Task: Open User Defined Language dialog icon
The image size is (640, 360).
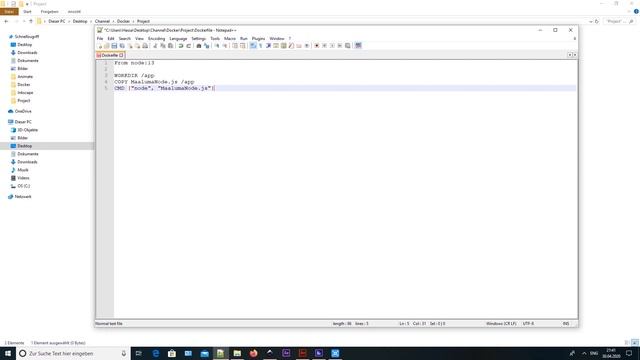Action: pos(276,46)
